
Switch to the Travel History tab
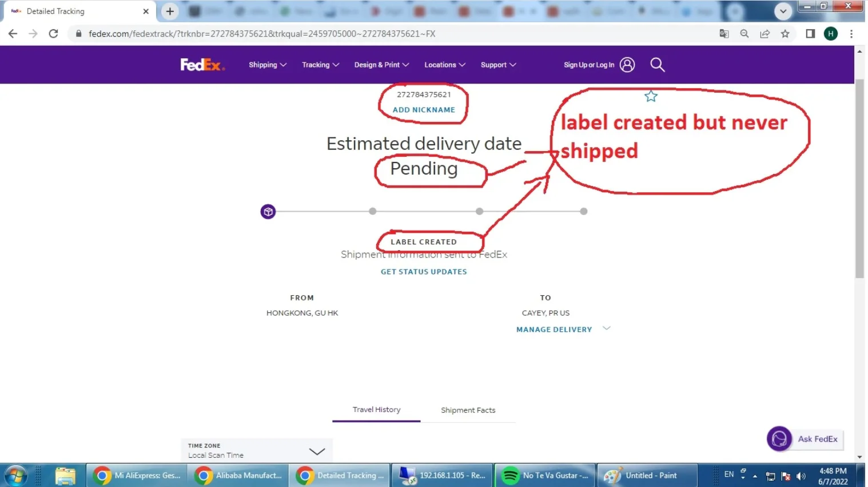376,410
